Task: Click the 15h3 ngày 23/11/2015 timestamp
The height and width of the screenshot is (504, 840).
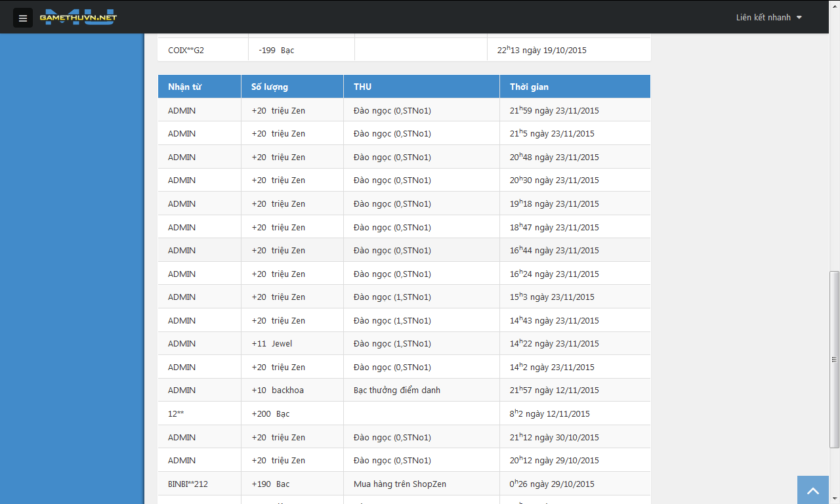Action: (x=552, y=297)
